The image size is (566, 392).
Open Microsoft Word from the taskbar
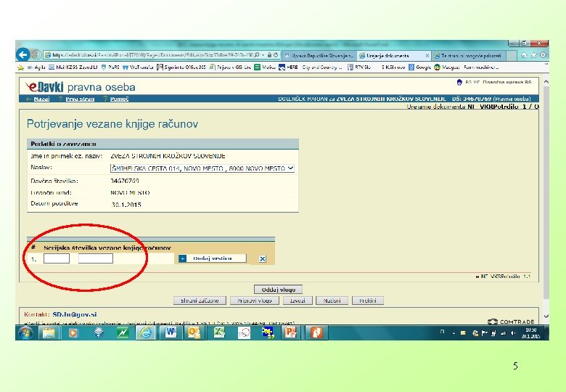[x=171, y=332]
